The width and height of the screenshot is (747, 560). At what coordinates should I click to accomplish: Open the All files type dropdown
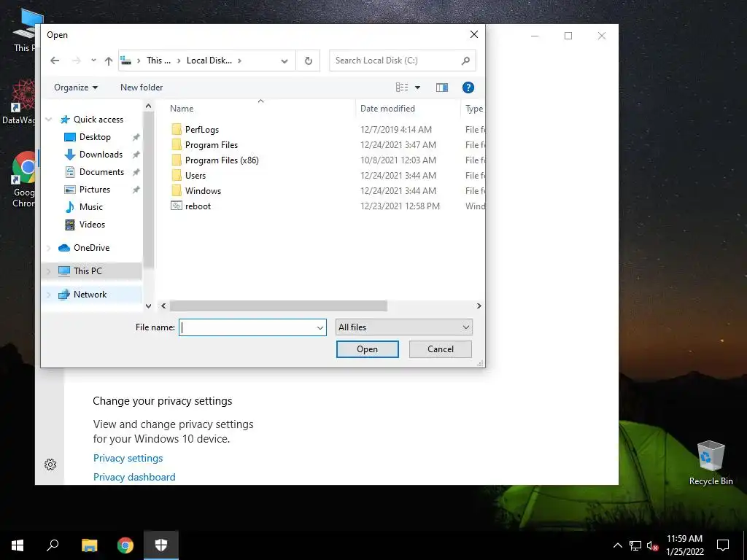(403, 327)
